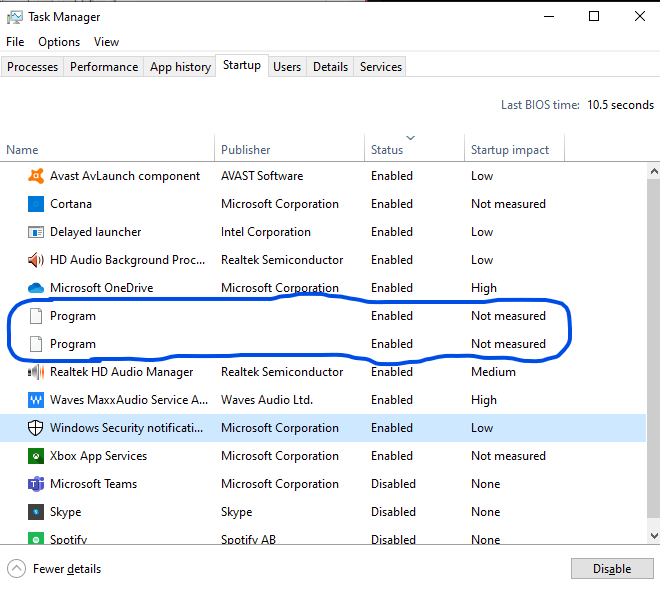Click High impact for Microsoft OneDrive
This screenshot has height=590, width=660.
[x=484, y=288]
